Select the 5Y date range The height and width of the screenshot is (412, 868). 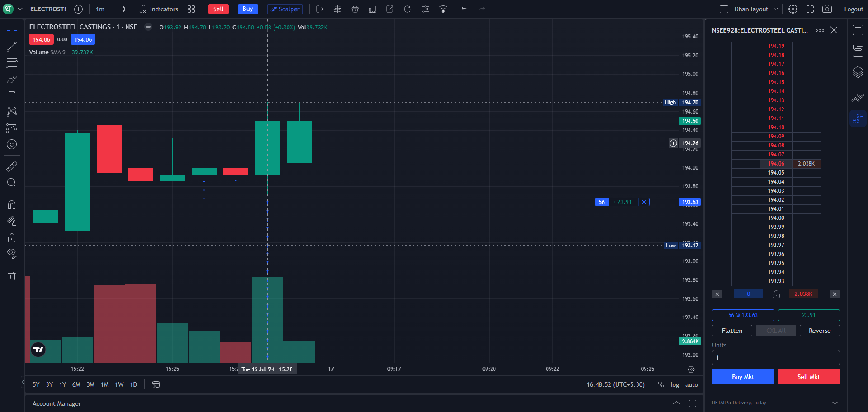[36, 384]
